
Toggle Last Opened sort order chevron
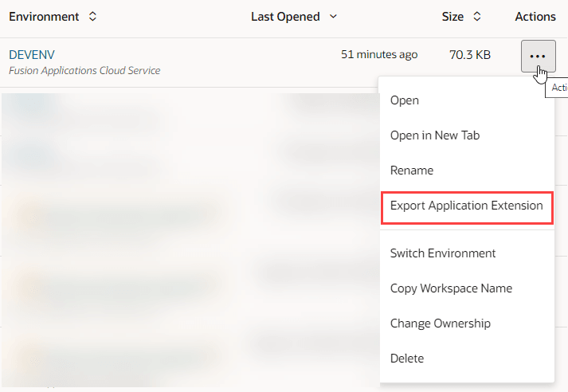[333, 17]
